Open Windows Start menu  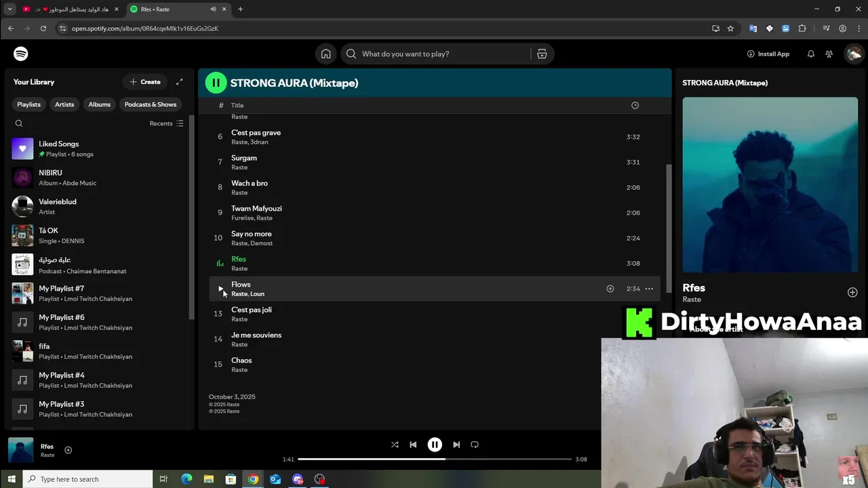pos(11,479)
